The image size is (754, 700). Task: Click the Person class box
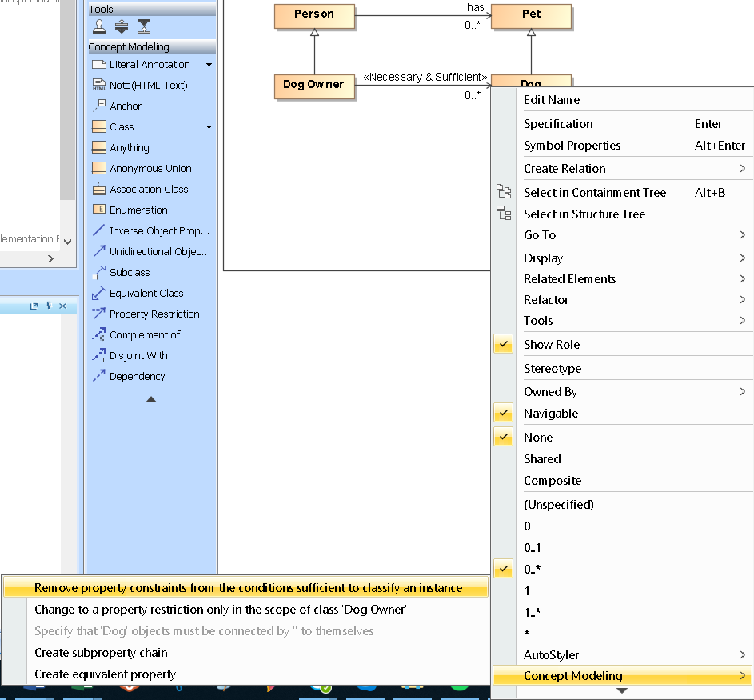314,14
